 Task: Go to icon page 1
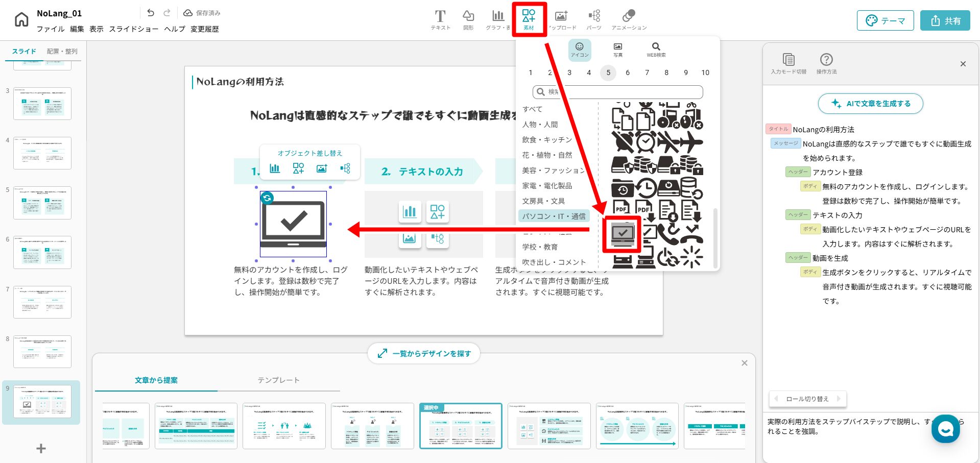click(531, 72)
